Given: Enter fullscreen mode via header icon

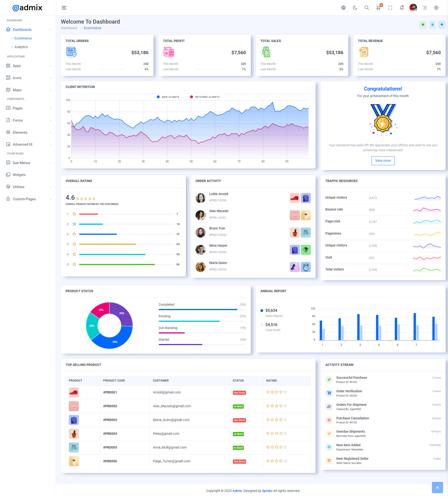Looking at the screenshot, I should coord(390,8).
